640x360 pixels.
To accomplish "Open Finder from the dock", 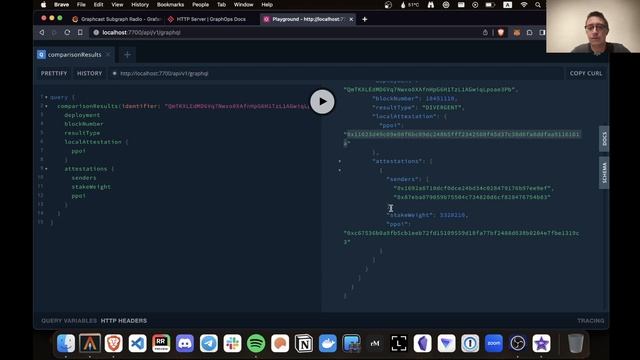I will [66, 343].
